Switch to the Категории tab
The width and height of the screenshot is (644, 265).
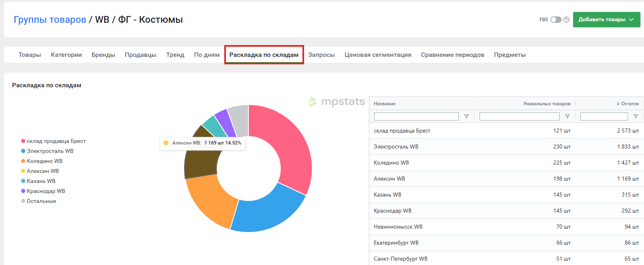[x=66, y=55]
